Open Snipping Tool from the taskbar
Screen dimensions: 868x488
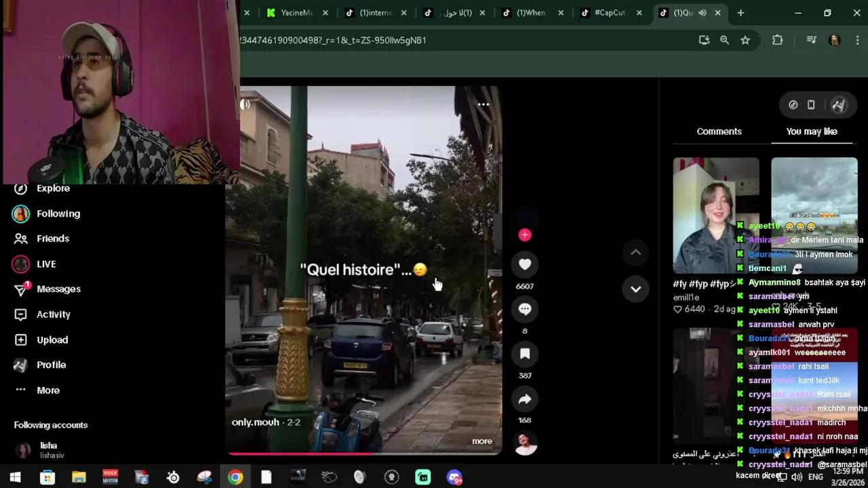pyautogui.click(x=204, y=477)
